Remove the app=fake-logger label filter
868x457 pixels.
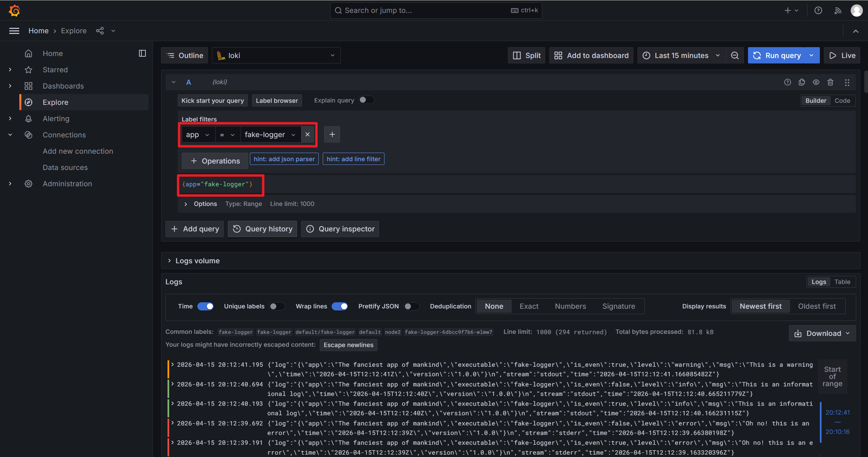tap(308, 135)
